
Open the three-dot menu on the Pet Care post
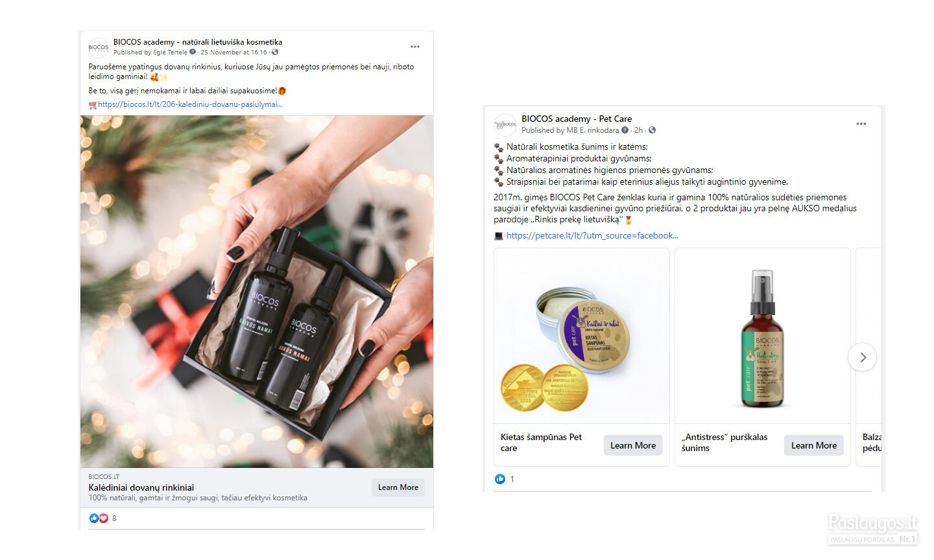tap(861, 124)
